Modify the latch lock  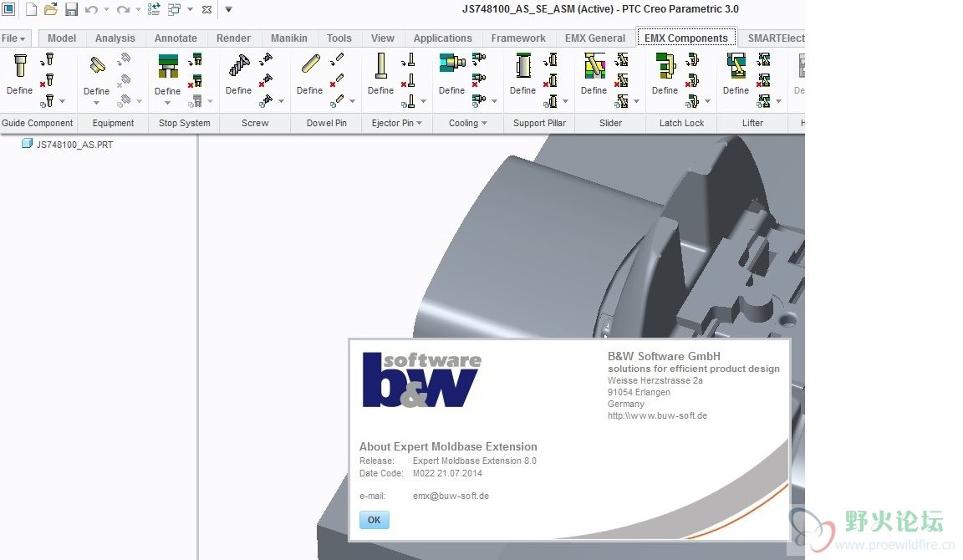click(693, 59)
